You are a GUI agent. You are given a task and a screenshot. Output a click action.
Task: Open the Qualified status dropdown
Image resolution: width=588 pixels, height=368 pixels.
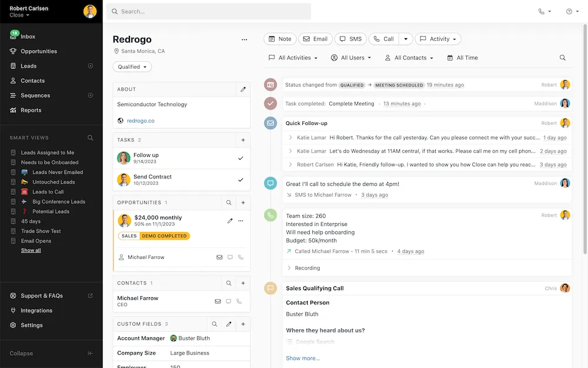pyautogui.click(x=132, y=67)
